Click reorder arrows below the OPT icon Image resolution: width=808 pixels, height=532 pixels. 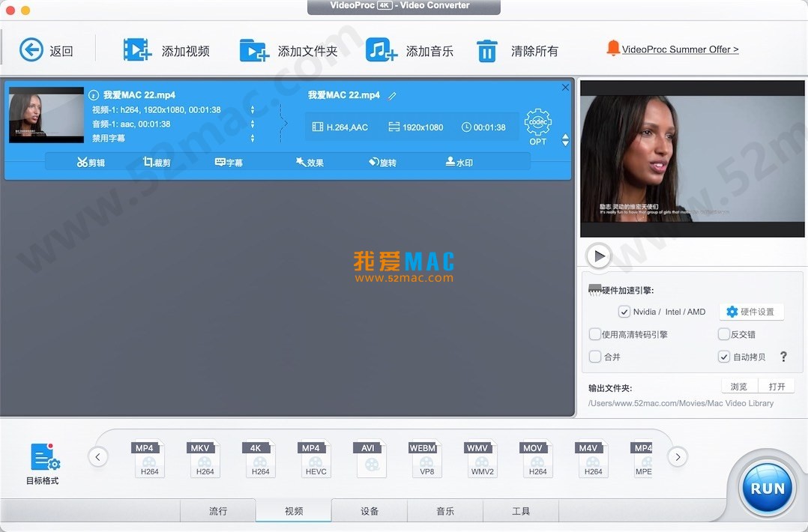coord(565,139)
